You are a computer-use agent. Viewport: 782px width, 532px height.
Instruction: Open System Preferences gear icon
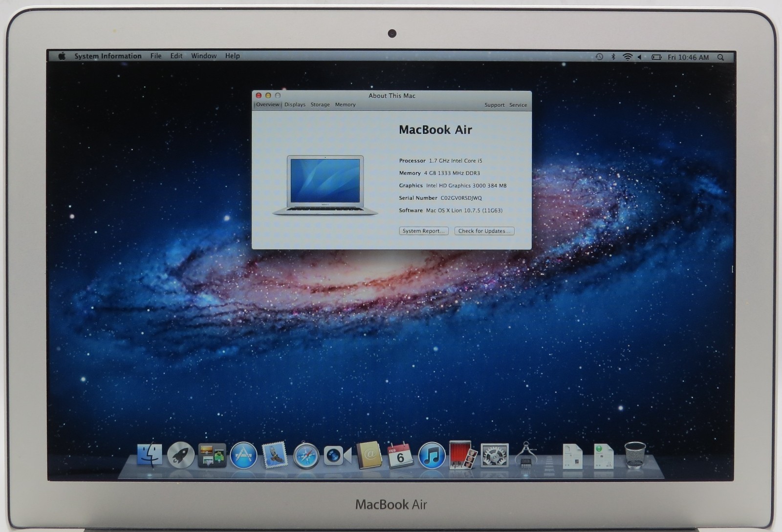coord(495,456)
